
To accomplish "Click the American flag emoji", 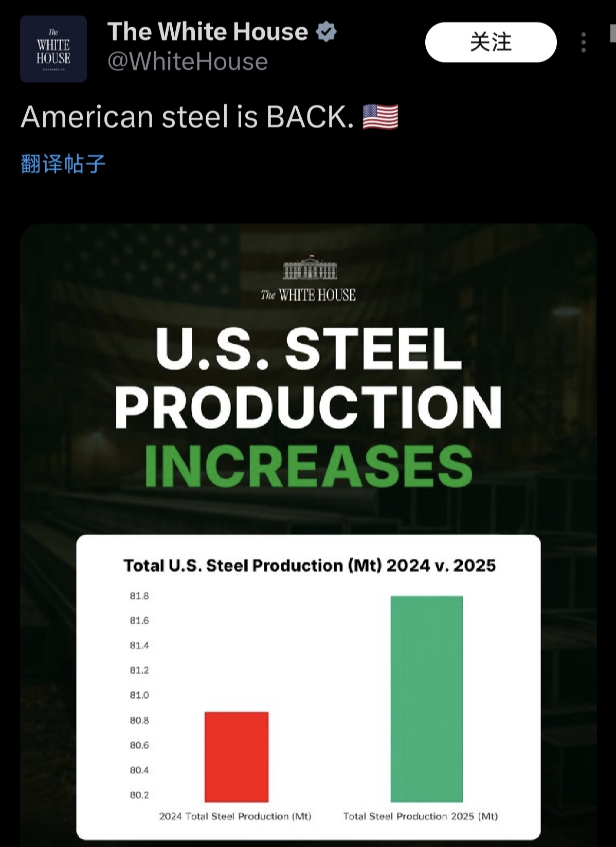I will click(x=381, y=117).
